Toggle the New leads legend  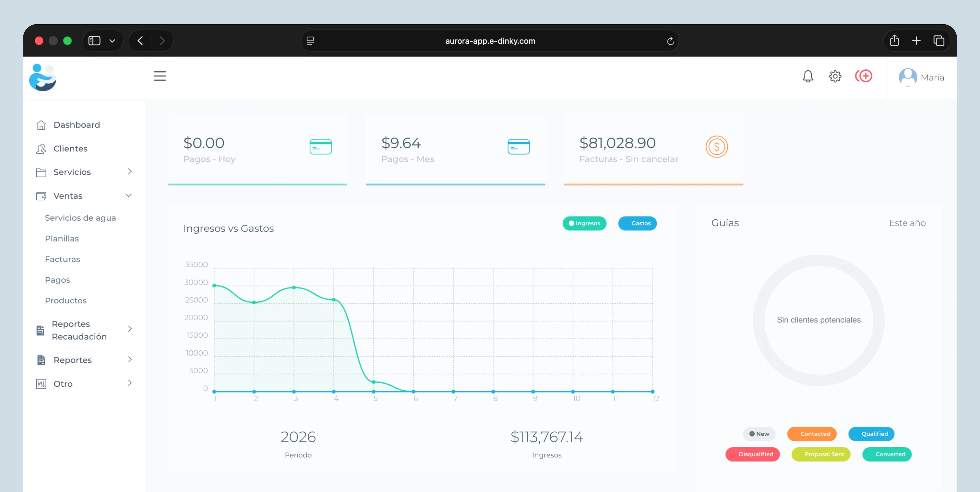coord(759,434)
